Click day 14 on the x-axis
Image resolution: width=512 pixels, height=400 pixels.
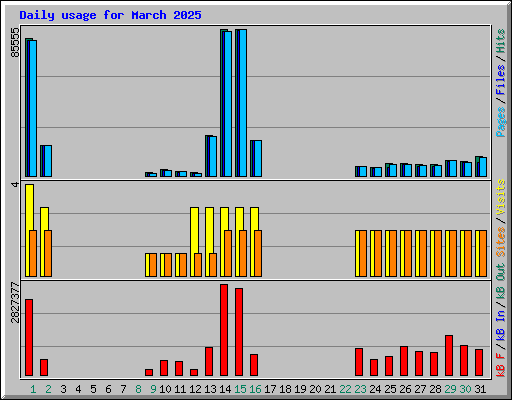click(225, 389)
